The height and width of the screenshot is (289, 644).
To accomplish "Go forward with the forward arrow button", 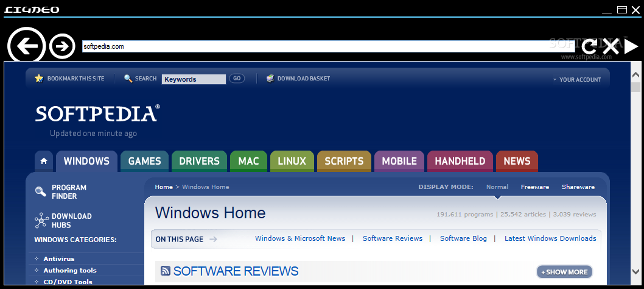I will tap(63, 46).
